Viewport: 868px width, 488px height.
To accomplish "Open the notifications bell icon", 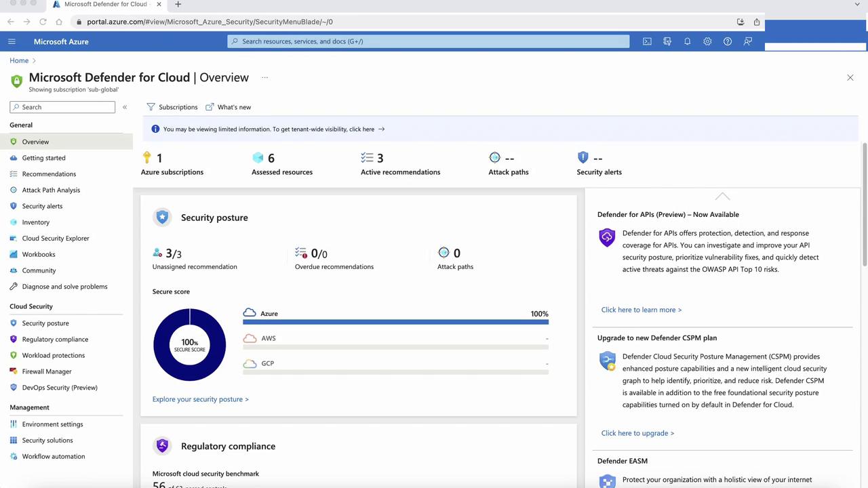I will click(x=687, y=41).
